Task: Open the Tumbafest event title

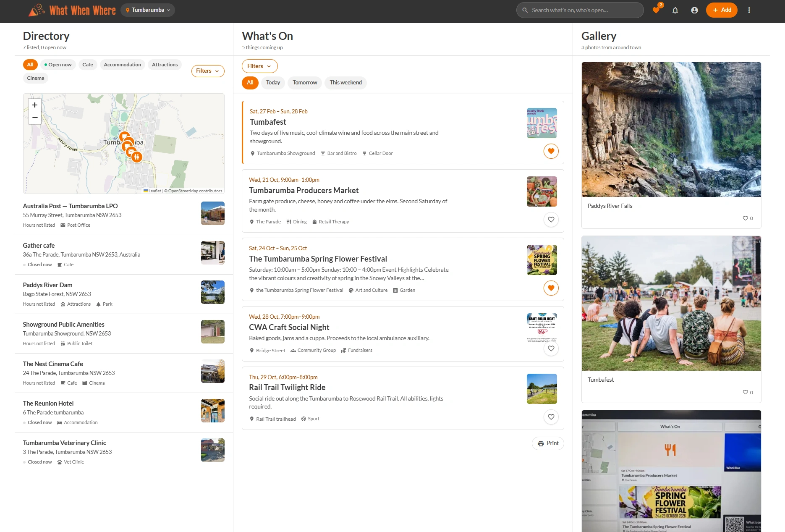Action: (268, 122)
